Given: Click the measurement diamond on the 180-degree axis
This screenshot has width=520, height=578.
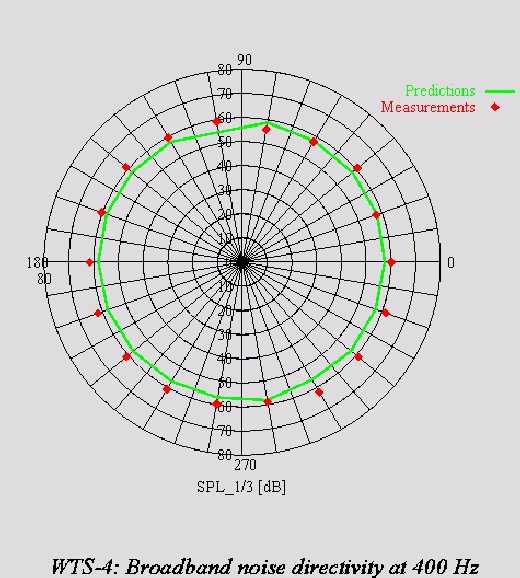Looking at the screenshot, I should [x=90, y=262].
